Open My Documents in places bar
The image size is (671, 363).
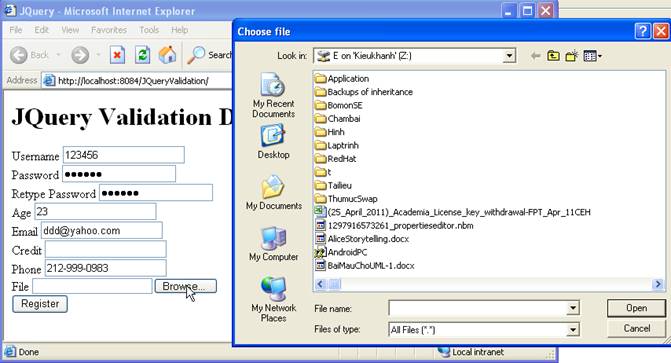tap(273, 193)
